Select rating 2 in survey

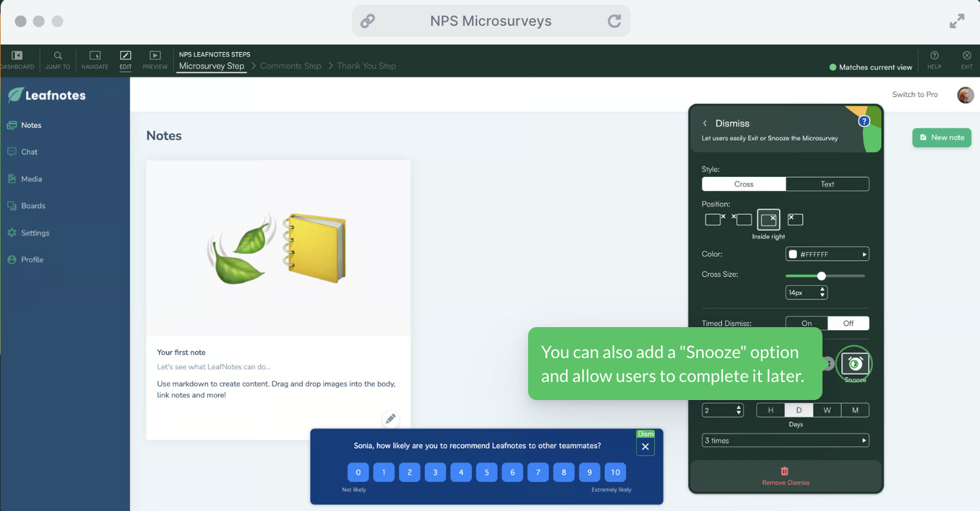tap(409, 472)
